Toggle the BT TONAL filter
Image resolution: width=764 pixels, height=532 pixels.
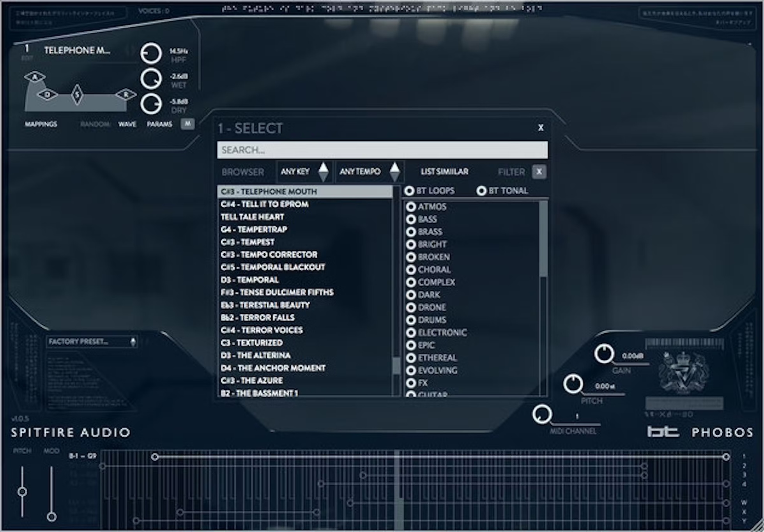click(x=481, y=191)
